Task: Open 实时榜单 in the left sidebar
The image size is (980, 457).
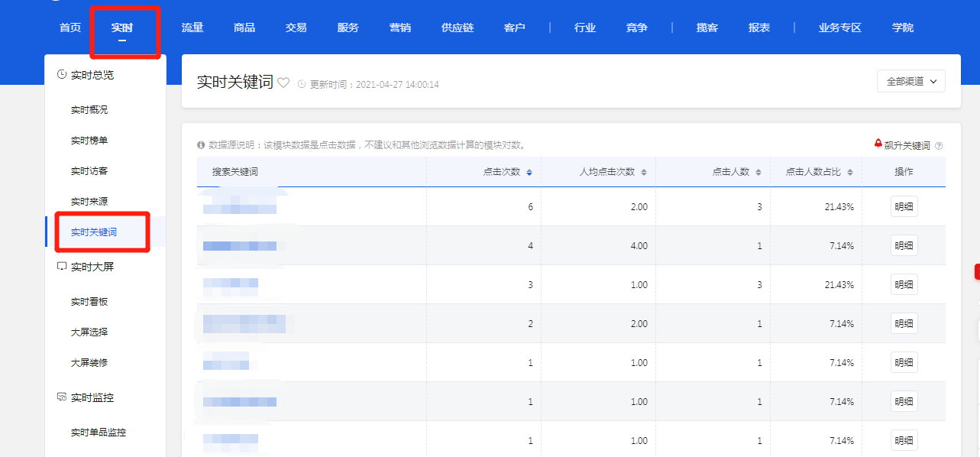Action: (89, 141)
